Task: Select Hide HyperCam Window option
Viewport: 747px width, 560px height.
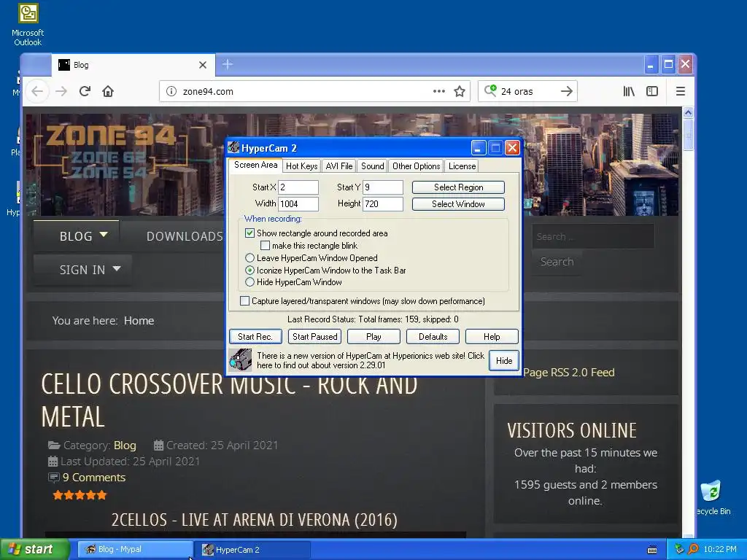Action: point(249,282)
